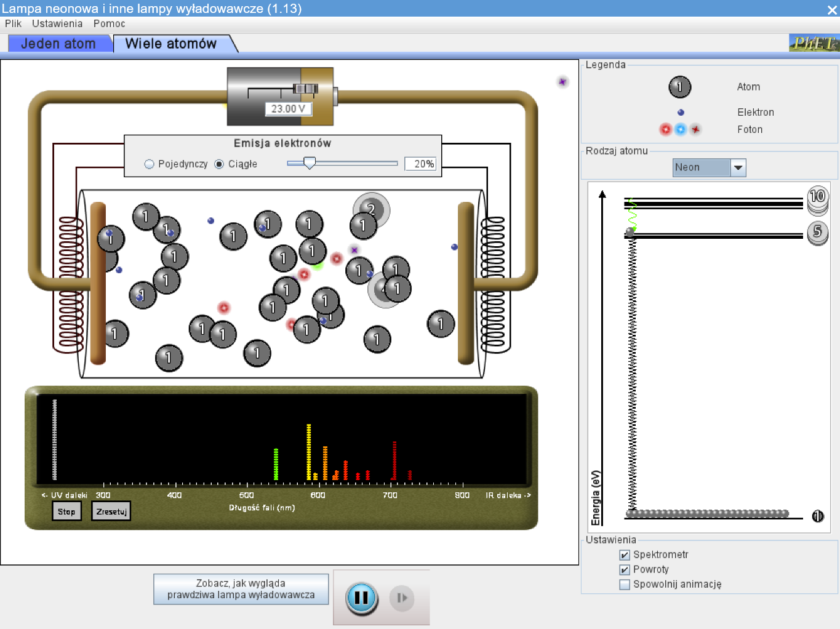Click the dark red spectral line near 700 nm

point(394,460)
